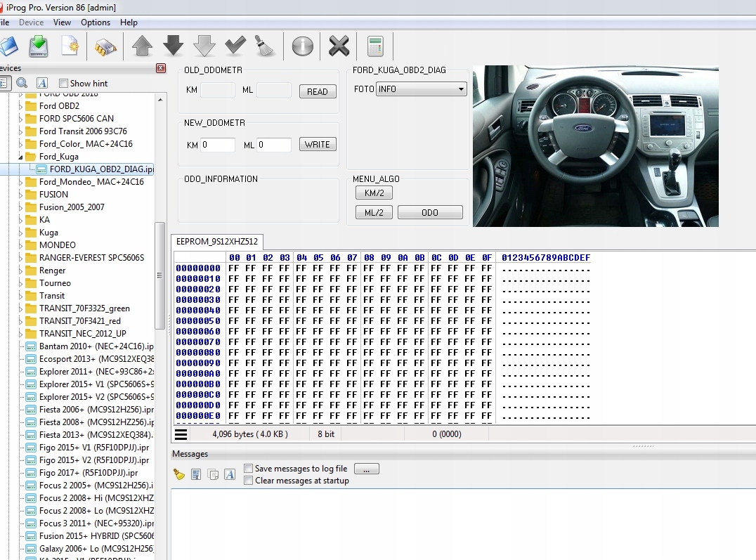Image resolution: width=756 pixels, height=560 pixels.
Task: Click the magnifier search icon in Devices panel
Action: pyautogui.click(x=22, y=83)
